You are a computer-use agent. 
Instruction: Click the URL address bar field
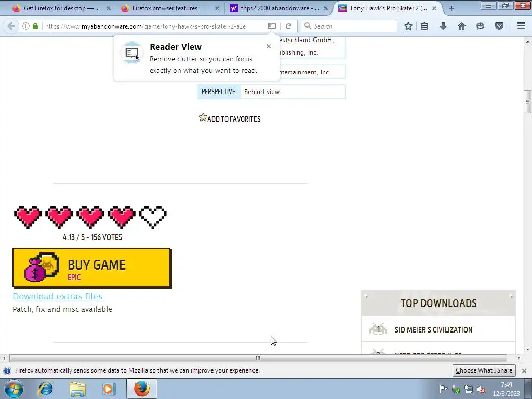click(154, 26)
